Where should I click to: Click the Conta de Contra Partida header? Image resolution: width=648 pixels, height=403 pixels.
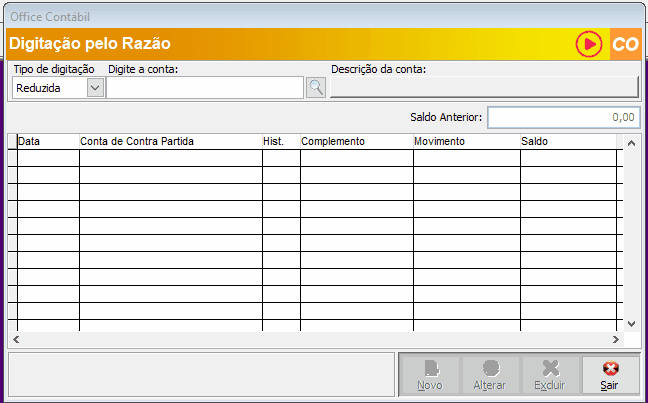click(170, 142)
